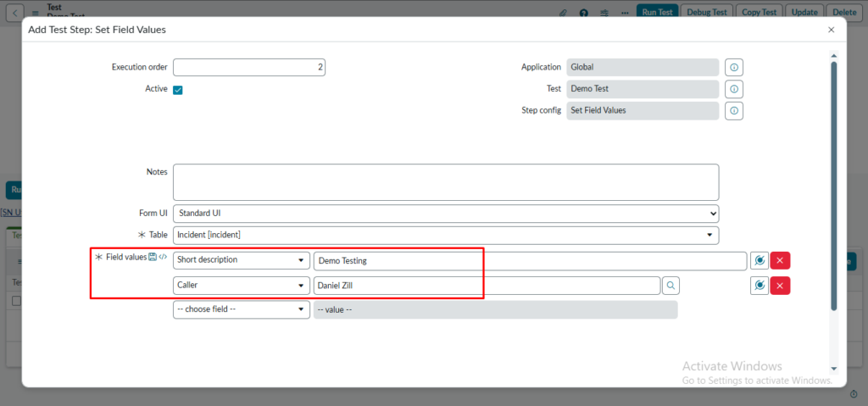Remove the Short description field row
This screenshot has height=406, width=868.
[780, 261]
